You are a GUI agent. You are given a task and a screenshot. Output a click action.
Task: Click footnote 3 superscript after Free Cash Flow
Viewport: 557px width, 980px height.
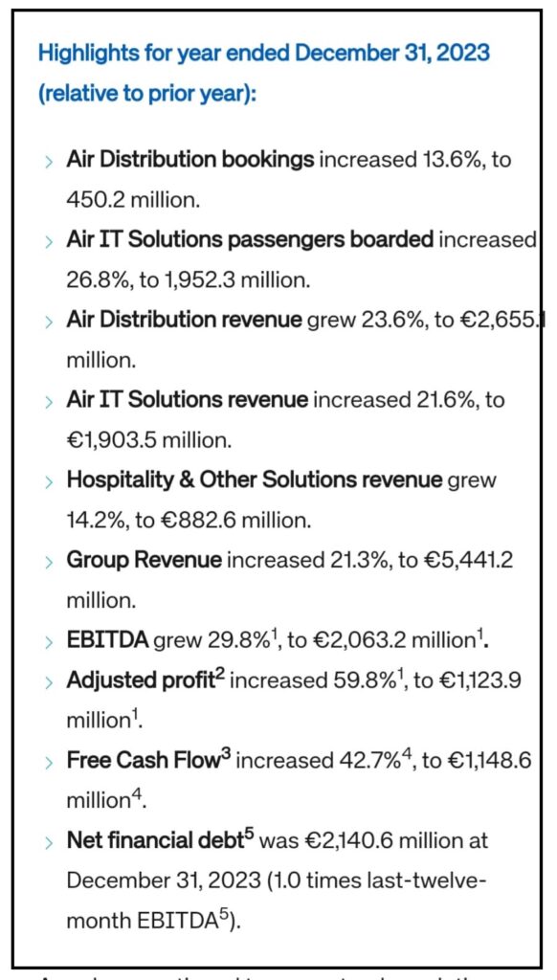point(226,755)
